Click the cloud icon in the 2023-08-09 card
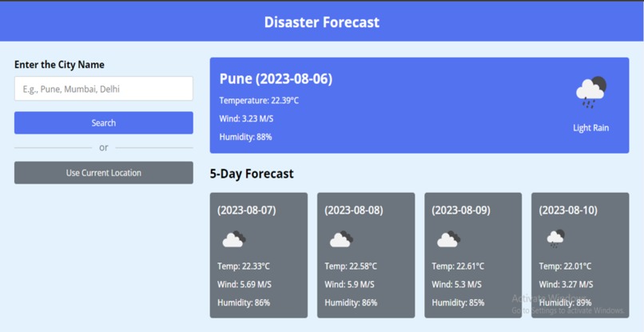This screenshot has width=644, height=332. (x=448, y=239)
